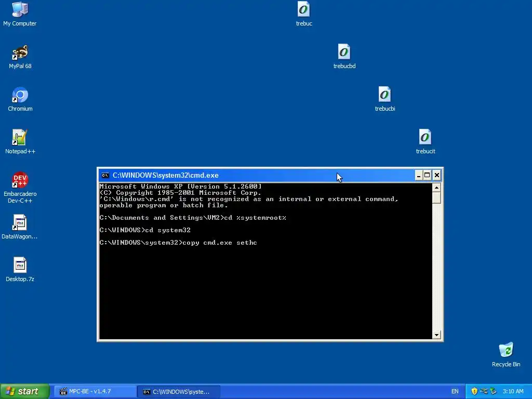Maximize the cmd.exe window
Viewport: 532px width, 399px height.
tap(428, 176)
